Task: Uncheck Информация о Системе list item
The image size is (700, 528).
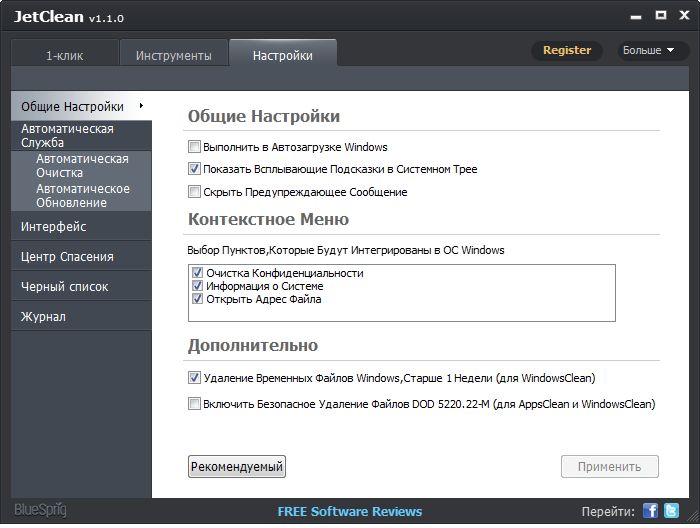Action: [x=198, y=286]
